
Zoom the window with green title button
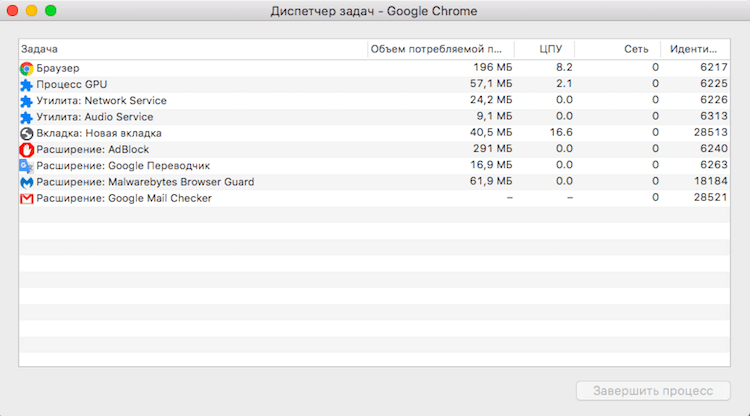click(x=51, y=11)
